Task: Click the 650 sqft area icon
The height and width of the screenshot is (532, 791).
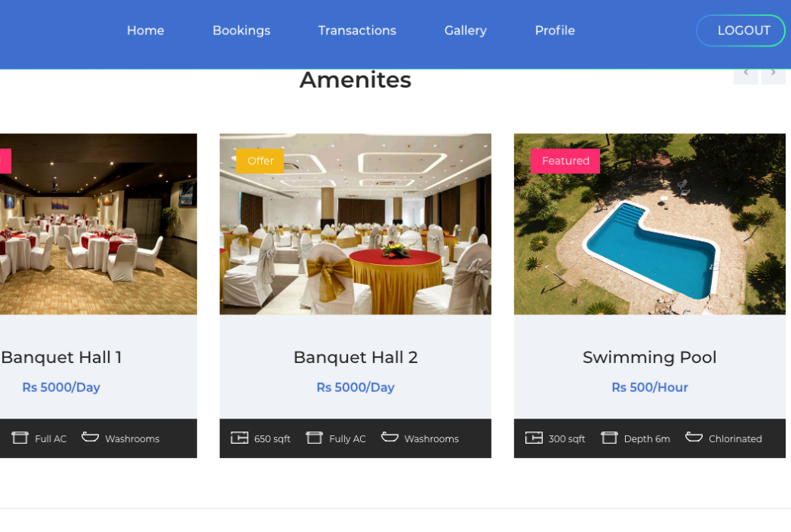Action: tap(239, 438)
